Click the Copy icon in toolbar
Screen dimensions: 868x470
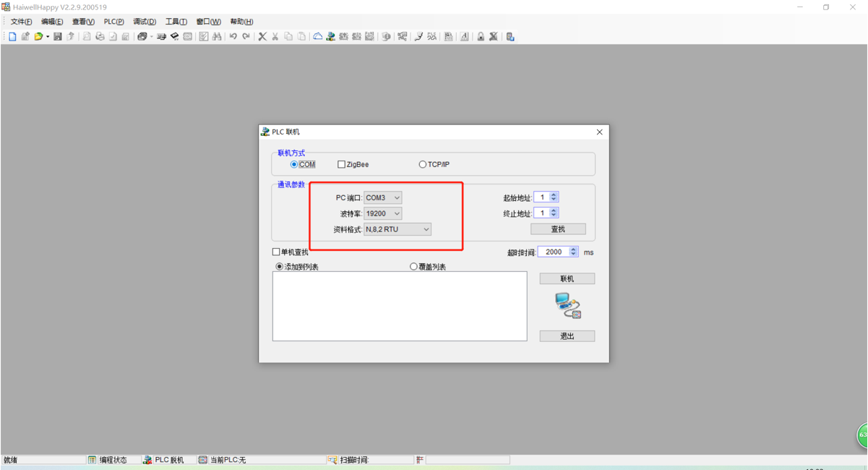(x=288, y=36)
